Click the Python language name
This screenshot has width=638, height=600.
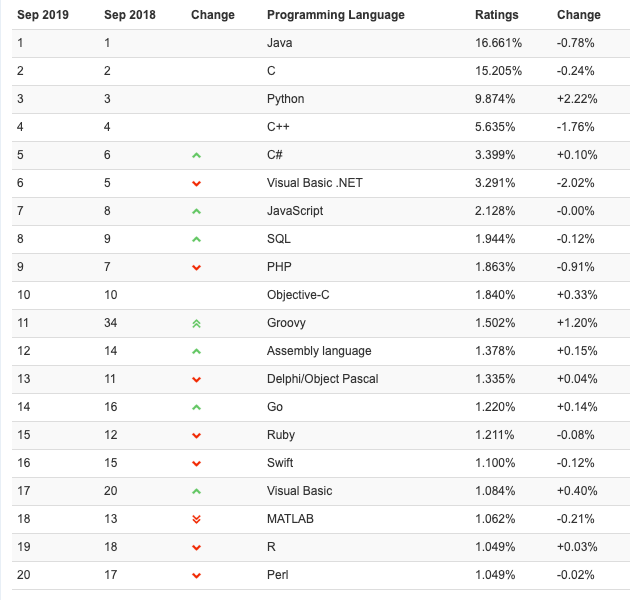[x=285, y=99]
